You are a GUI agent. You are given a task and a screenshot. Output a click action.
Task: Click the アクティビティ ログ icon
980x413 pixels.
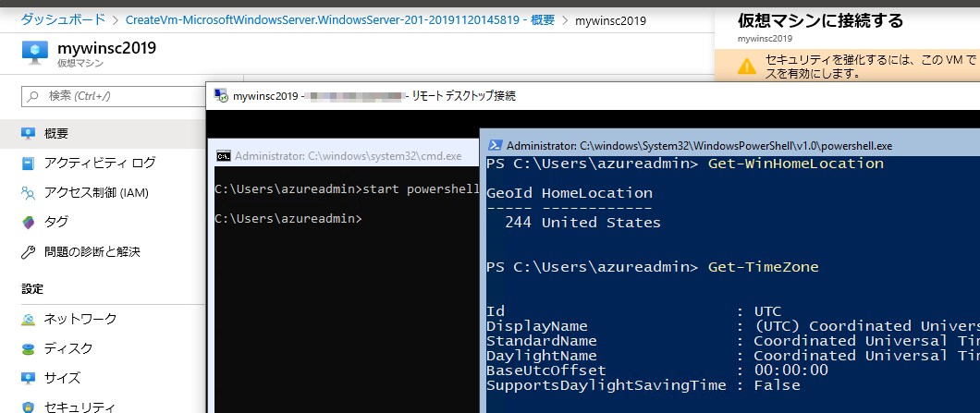click(28, 164)
